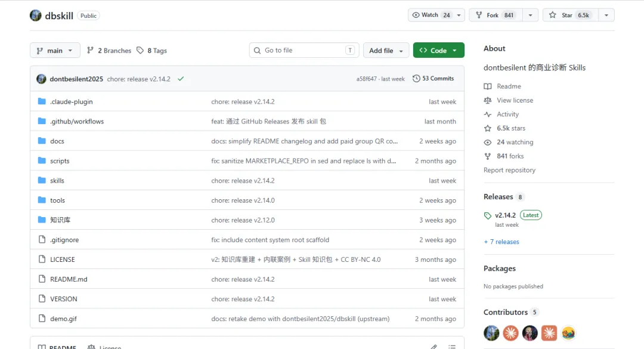Image resolution: width=644 pixels, height=349 pixels.
Task: Click the VERSION file icon
Action: 42,298
